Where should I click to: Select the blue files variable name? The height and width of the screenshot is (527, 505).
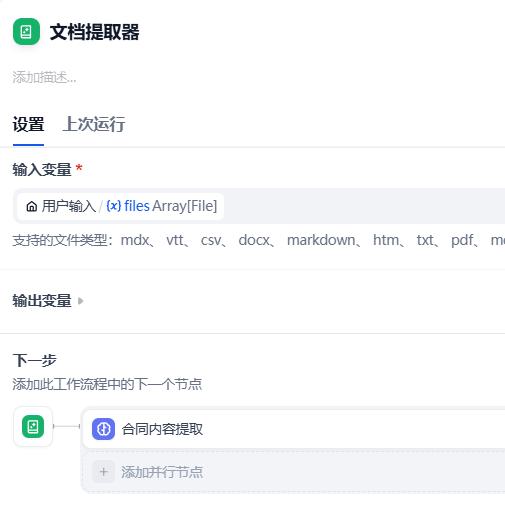tap(137, 206)
